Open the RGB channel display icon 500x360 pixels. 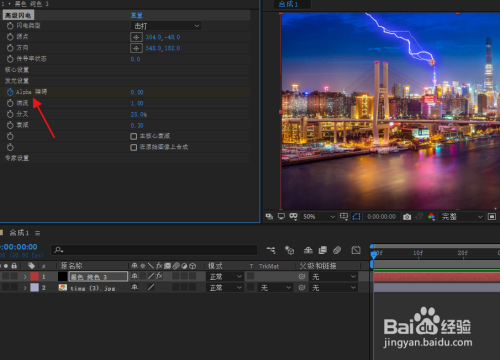[431, 217]
